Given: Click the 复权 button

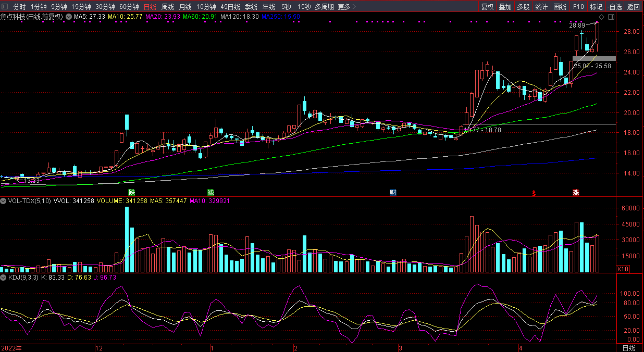Looking at the screenshot, I should point(487,7).
